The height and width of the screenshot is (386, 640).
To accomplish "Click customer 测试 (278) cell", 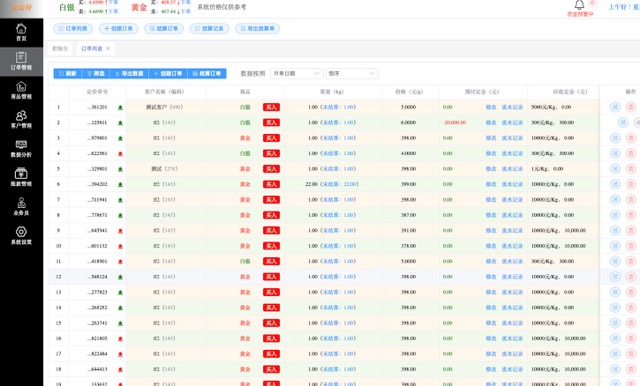I will click(x=164, y=169).
